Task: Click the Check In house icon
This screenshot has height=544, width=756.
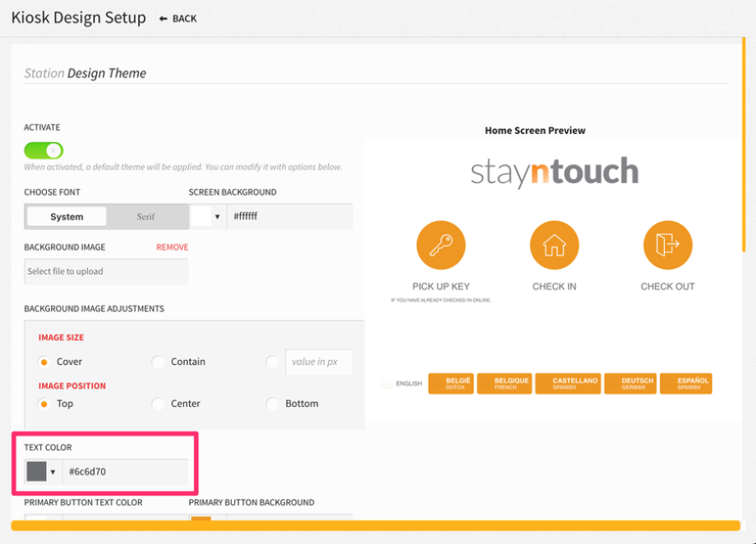Action: (x=554, y=245)
